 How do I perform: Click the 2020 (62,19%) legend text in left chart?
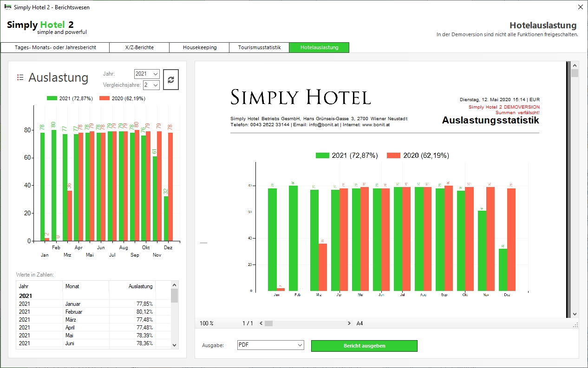[129, 98]
